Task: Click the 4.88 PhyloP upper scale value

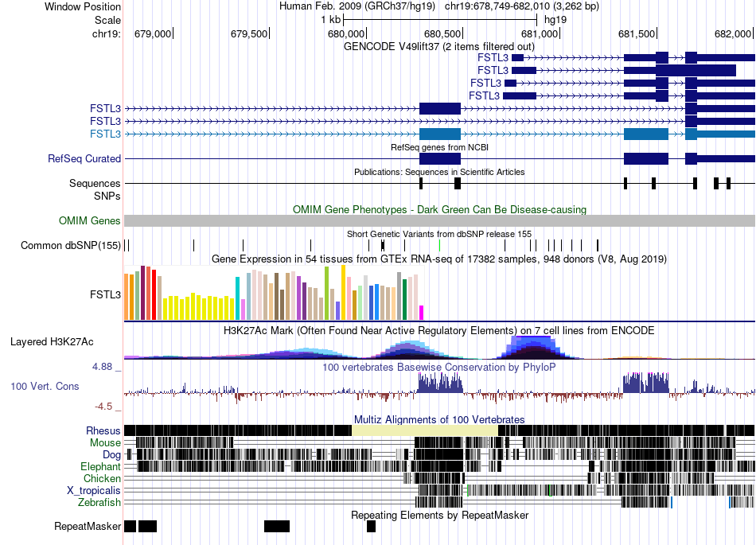Action: [x=103, y=367]
